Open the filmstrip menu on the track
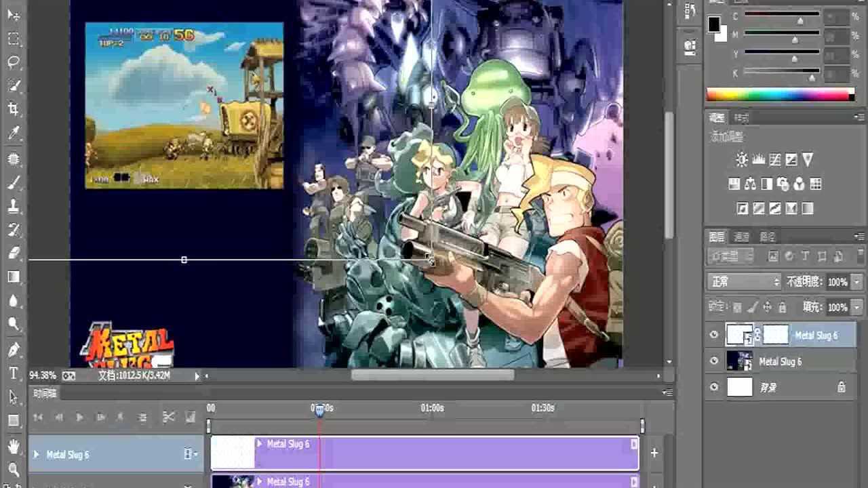Viewport: 868px width, 488px height. [190, 455]
